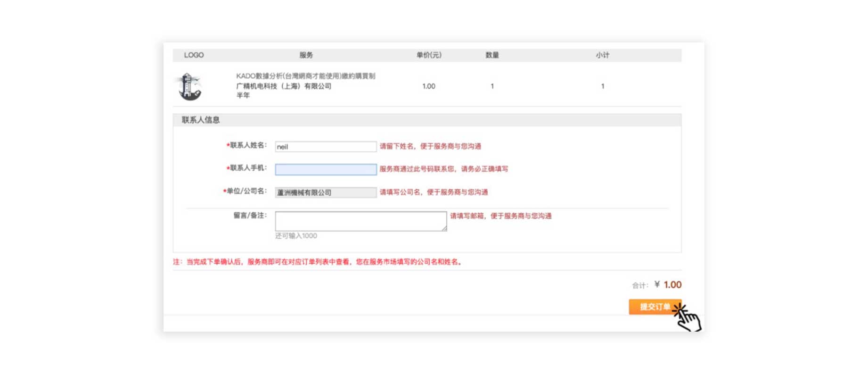868x375 pixels.
Task: Click the lighthouse service logo thumbnail
Action: pyautogui.click(x=190, y=86)
